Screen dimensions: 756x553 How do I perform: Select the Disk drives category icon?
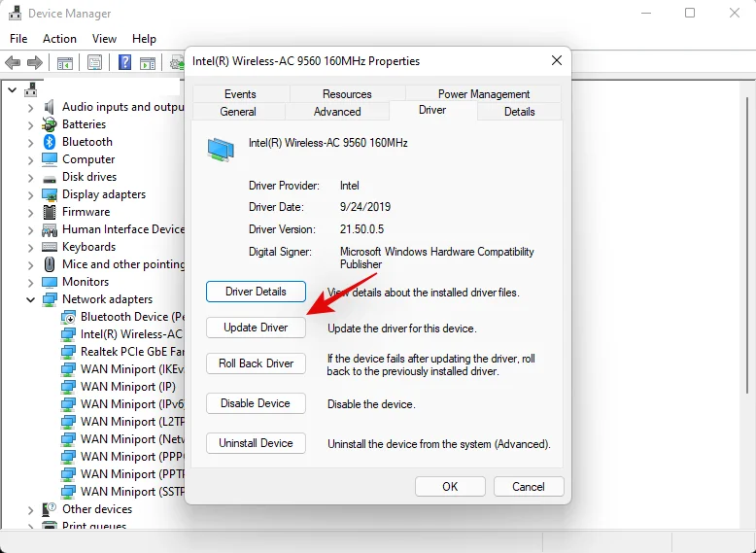pyautogui.click(x=50, y=178)
